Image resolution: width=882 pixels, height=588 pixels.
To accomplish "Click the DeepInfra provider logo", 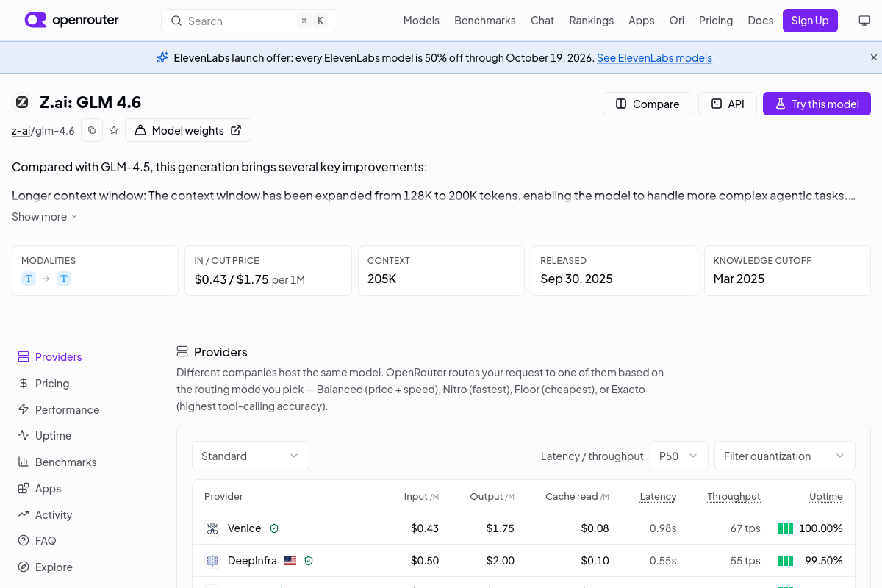I will [x=212, y=561].
